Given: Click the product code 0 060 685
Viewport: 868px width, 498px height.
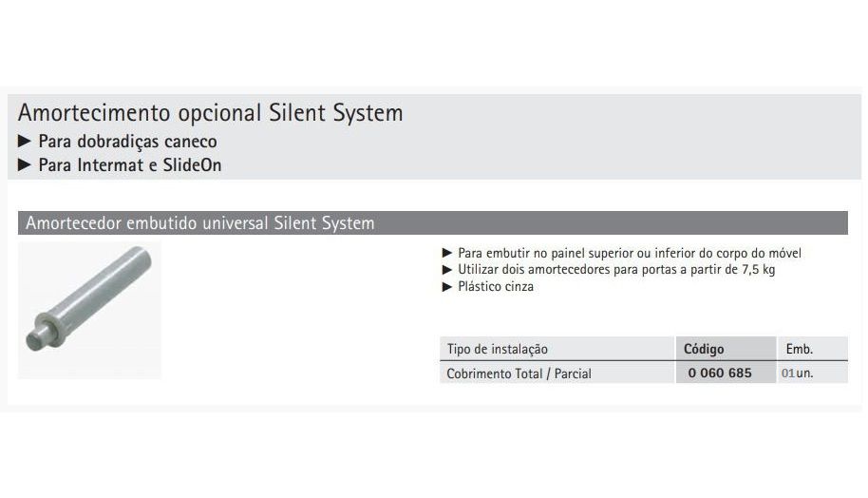Looking at the screenshot, I should (720, 373).
